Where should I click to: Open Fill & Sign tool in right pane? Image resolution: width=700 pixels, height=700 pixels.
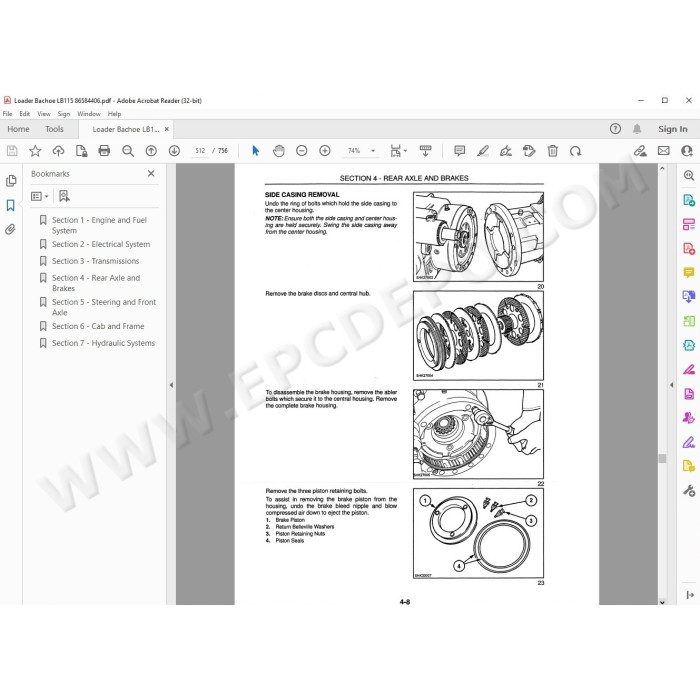(689, 442)
